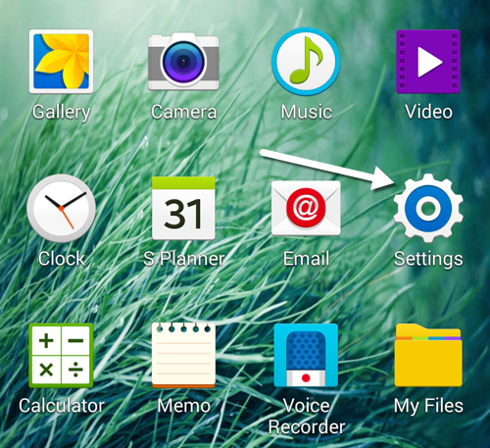
Task: Tap the Gallery label text
Action: pyautogui.click(x=62, y=113)
